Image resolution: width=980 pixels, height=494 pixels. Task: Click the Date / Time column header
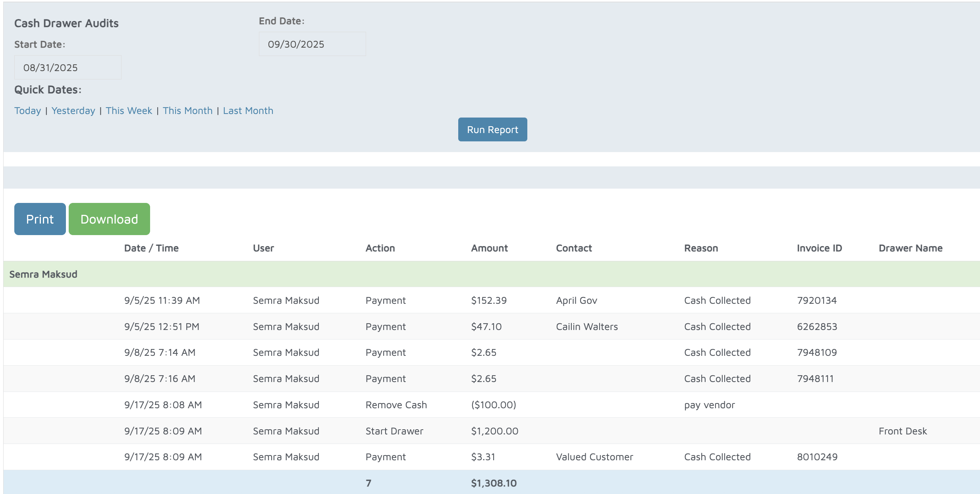pyautogui.click(x=151, y=248)
